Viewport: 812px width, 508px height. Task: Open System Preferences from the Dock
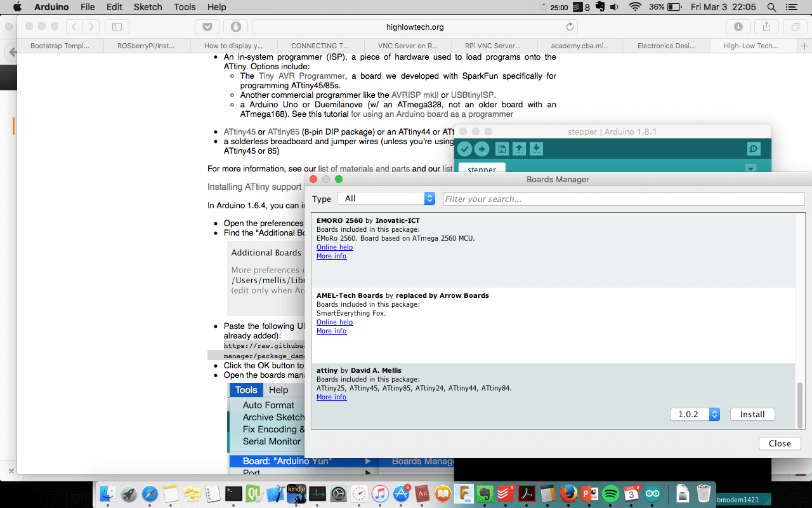[339, 494]
